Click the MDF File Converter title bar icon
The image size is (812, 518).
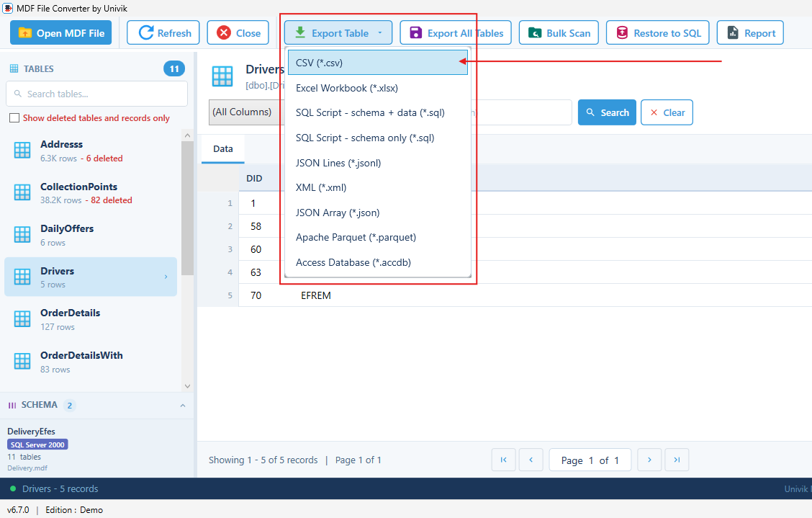[x=8, y=9]
